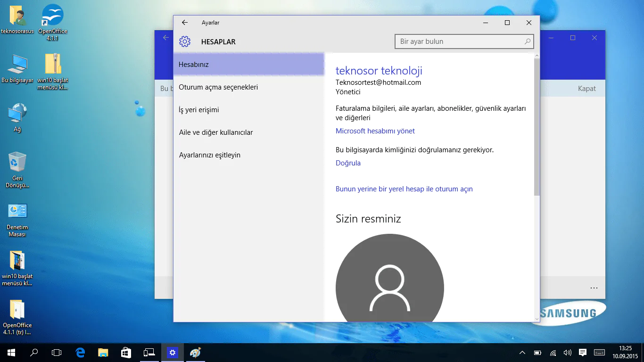Image resolution: width=644 pixels, height=362 pixels.
Task: Launch the Windows Store from the taskbar
Action: 125,352
